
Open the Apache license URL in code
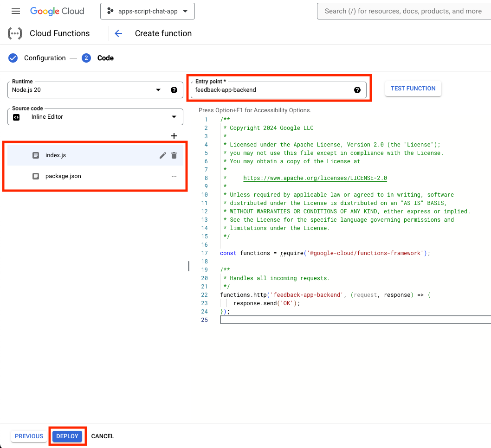[x=315, y=178]
